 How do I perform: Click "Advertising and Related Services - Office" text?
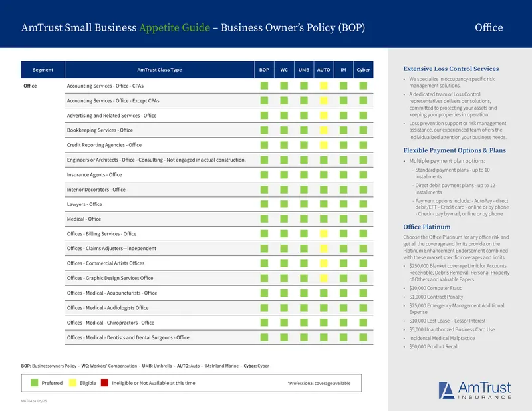coord(112,116)
